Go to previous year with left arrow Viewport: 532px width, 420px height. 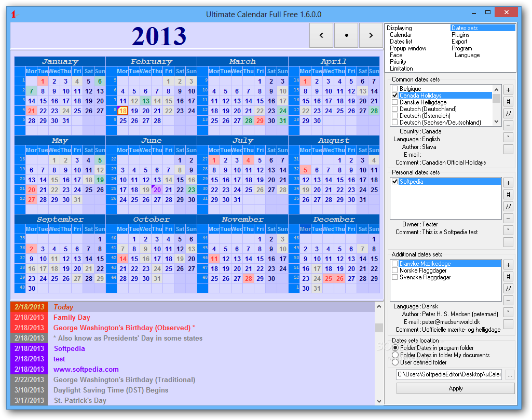click(x=321, y=35)
